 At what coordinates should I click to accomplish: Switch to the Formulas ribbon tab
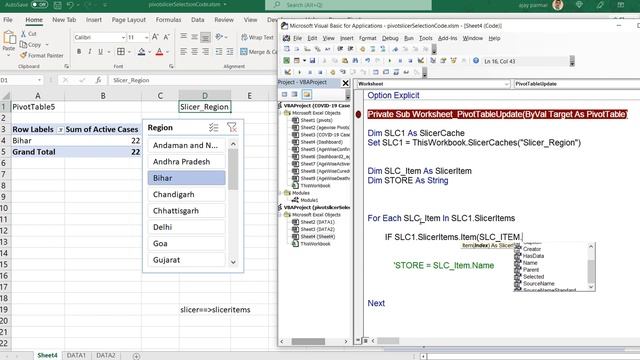pos(168,20)
